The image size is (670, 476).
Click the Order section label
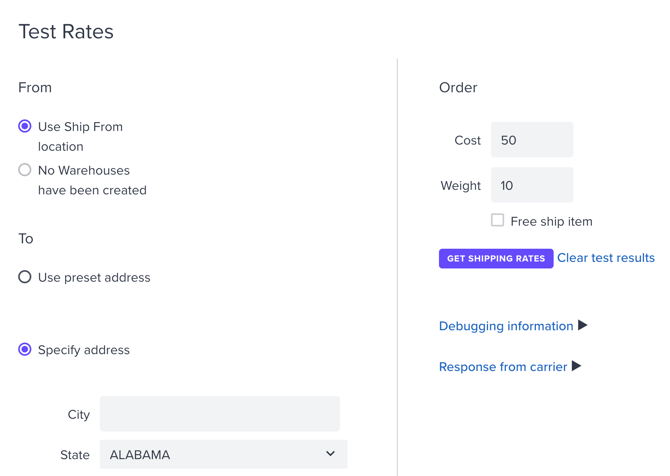(458, 87)
